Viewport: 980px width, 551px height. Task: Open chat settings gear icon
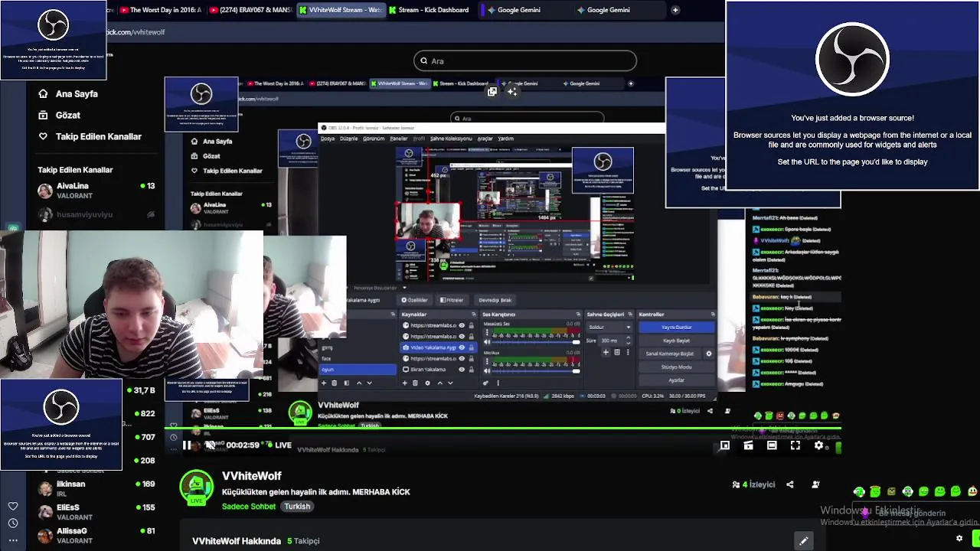(959, 539)
